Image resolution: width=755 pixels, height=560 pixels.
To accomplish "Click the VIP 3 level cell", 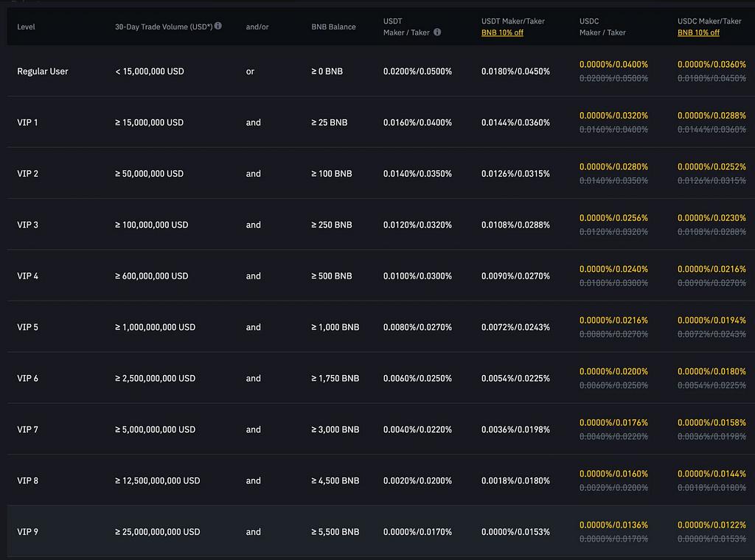I will [x=27, y=225].
